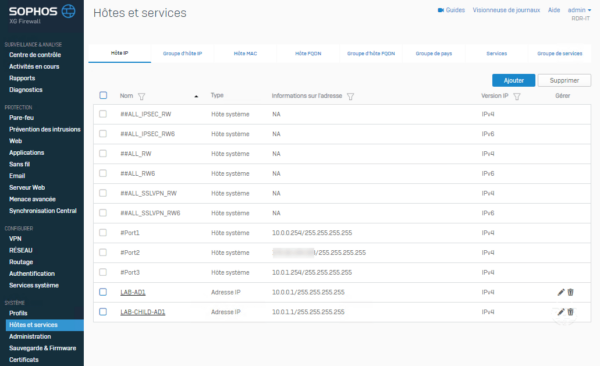Check the ##ALL_SSLVPN_RW row checkbox

pos(103,193)
